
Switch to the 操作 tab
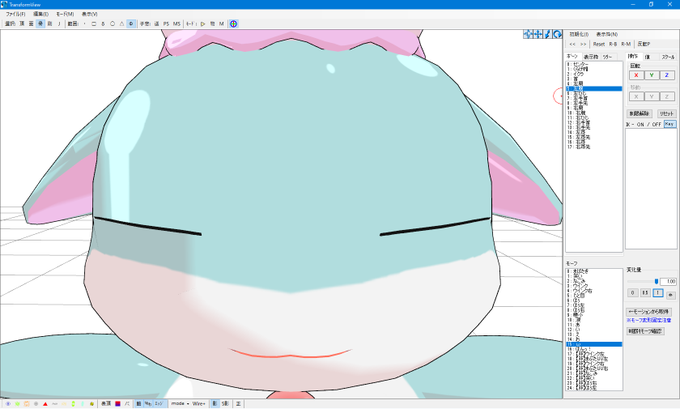(x=633, y=56)
